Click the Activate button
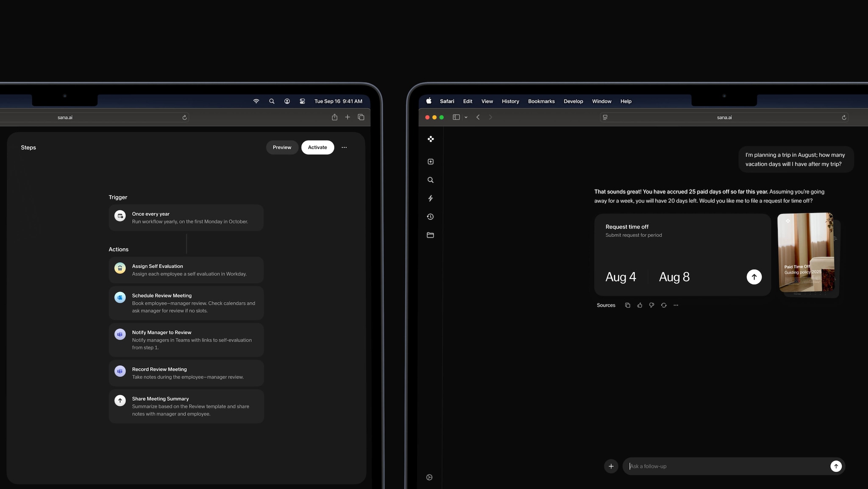Viewport: 868px width, 489px height. point(317,148)
